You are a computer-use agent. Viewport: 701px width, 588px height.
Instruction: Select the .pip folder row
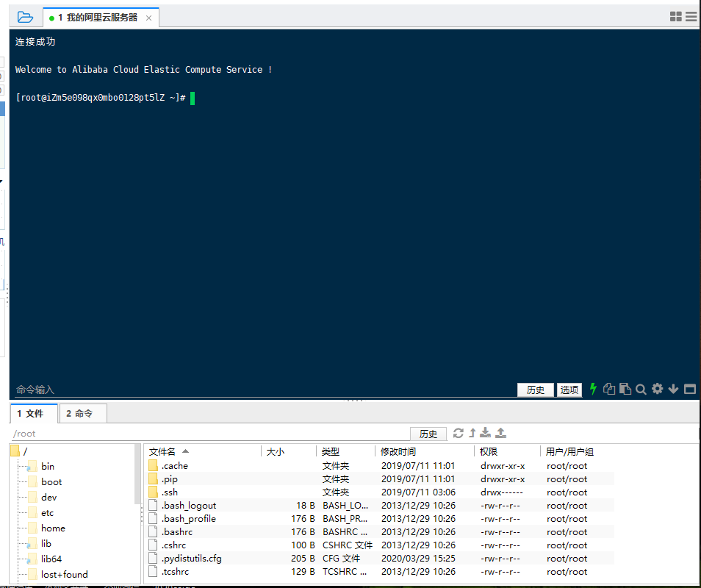(380, 479)
